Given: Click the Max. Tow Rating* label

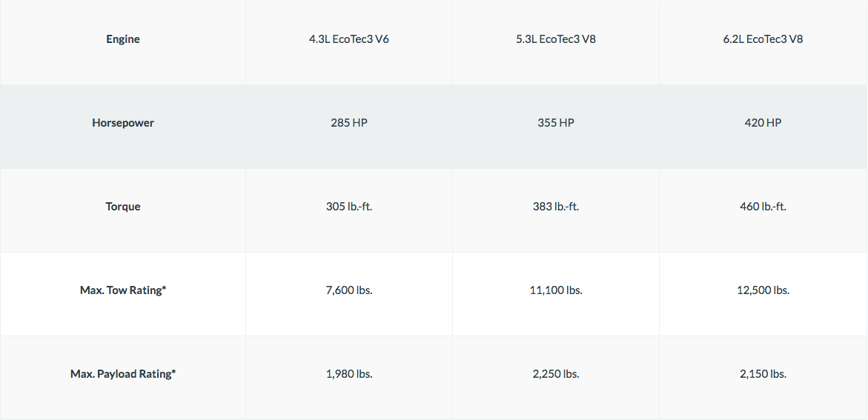Looking at the screenshot, I should pyautogui.click(x=123, y=290).
